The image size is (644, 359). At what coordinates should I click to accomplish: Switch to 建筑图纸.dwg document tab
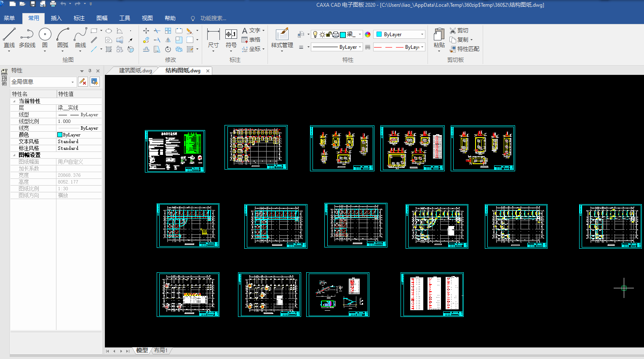[x=135, y=71]
